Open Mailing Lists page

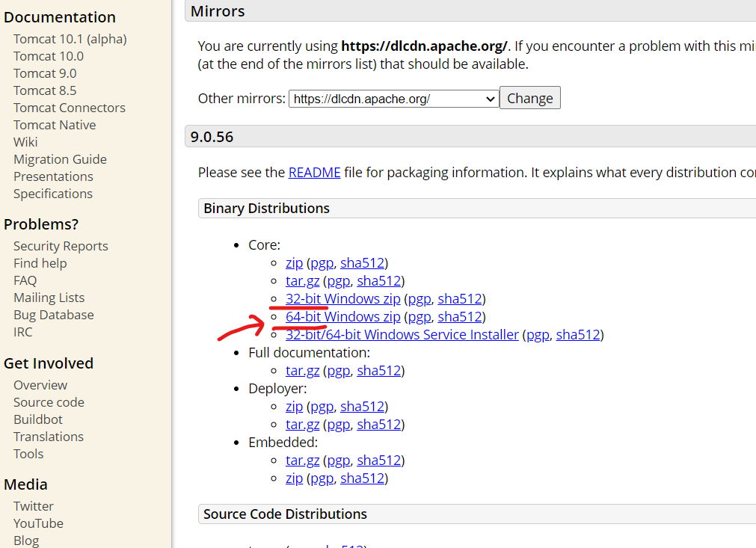pos(49,298)
